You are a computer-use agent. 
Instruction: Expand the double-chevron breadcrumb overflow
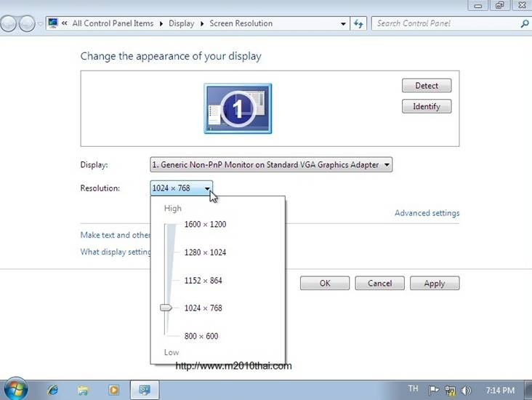point(65,23)
